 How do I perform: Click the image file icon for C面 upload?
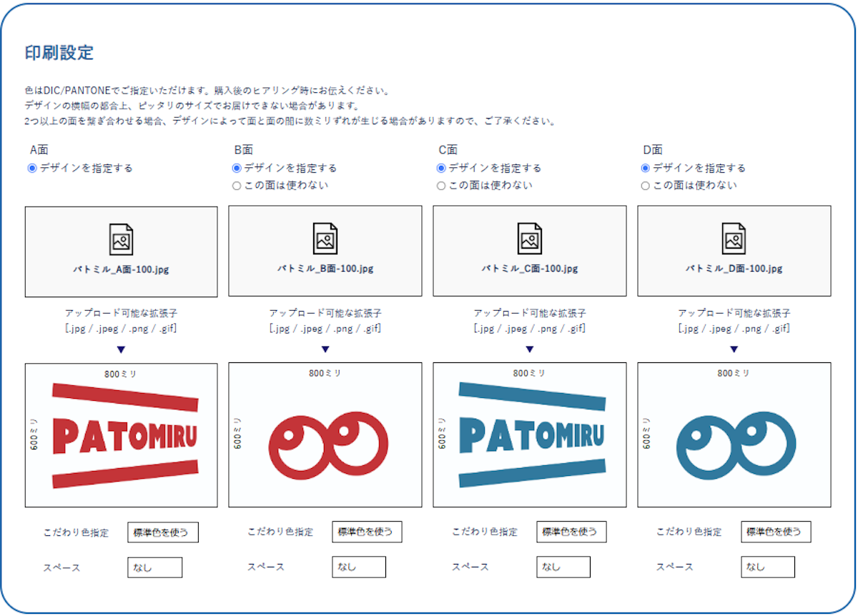point(530,239)
